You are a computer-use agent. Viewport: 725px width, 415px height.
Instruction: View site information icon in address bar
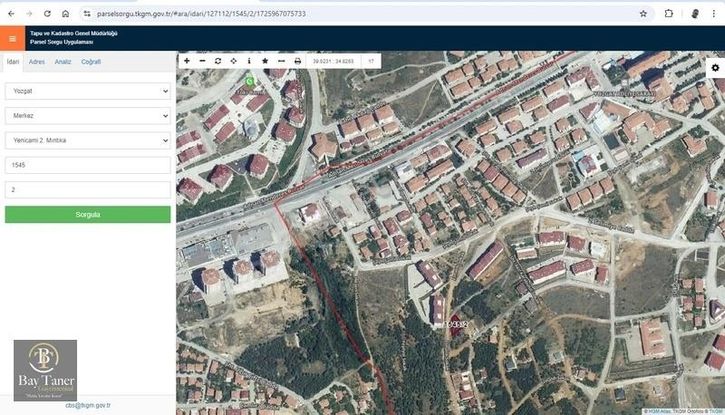point(87,14)
